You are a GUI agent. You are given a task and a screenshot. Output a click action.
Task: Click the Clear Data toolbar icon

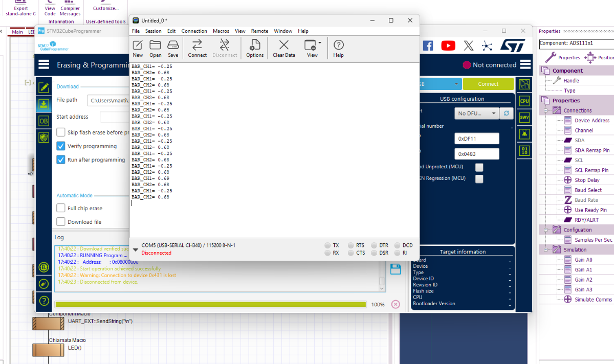tap(283, 48)
